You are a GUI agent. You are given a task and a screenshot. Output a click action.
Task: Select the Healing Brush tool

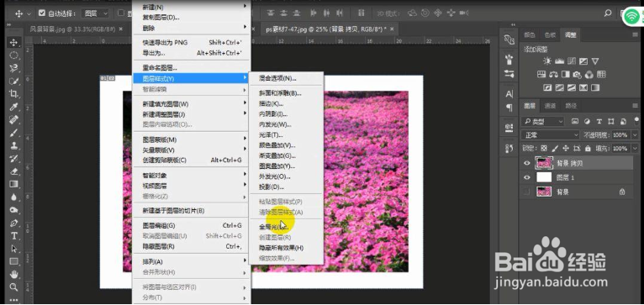(x=14, y=119)
